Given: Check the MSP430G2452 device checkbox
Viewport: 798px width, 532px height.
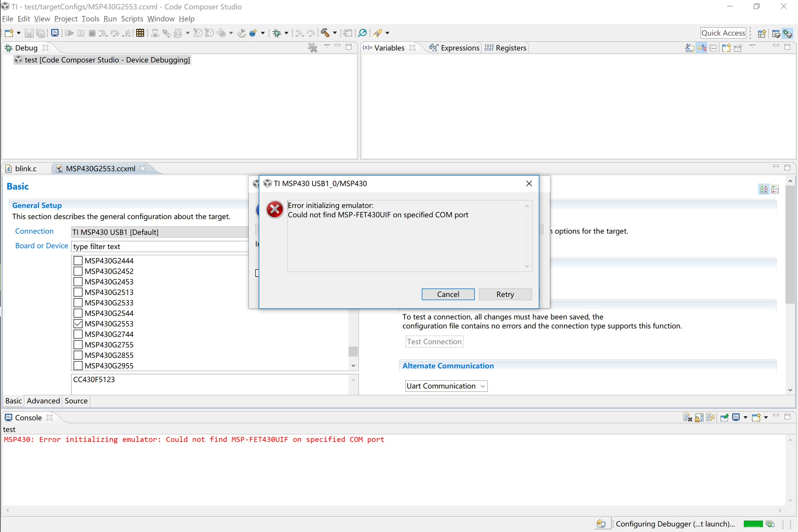Looking at the screenshot, I should click(78, 271).
